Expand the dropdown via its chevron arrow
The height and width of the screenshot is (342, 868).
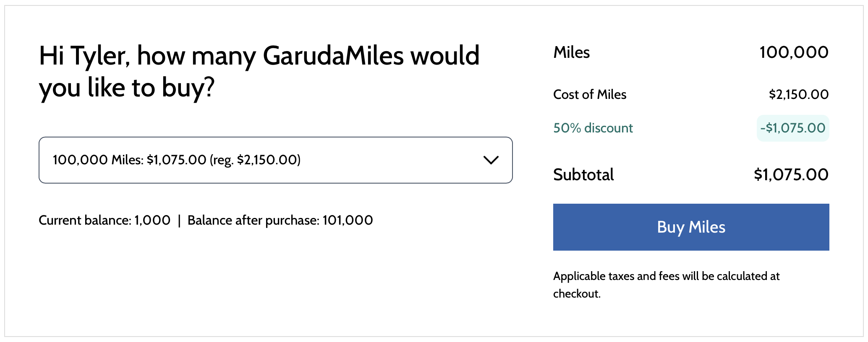[x=490, y=160]
